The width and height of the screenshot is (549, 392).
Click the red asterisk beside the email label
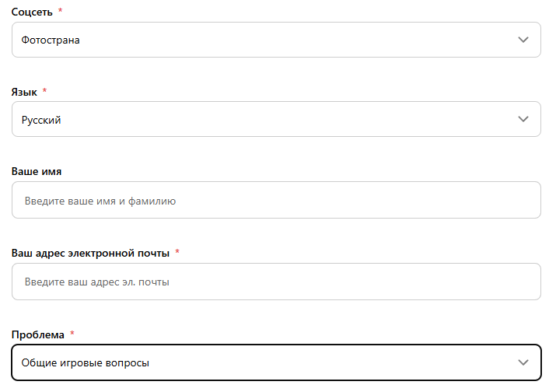point(177,252)
